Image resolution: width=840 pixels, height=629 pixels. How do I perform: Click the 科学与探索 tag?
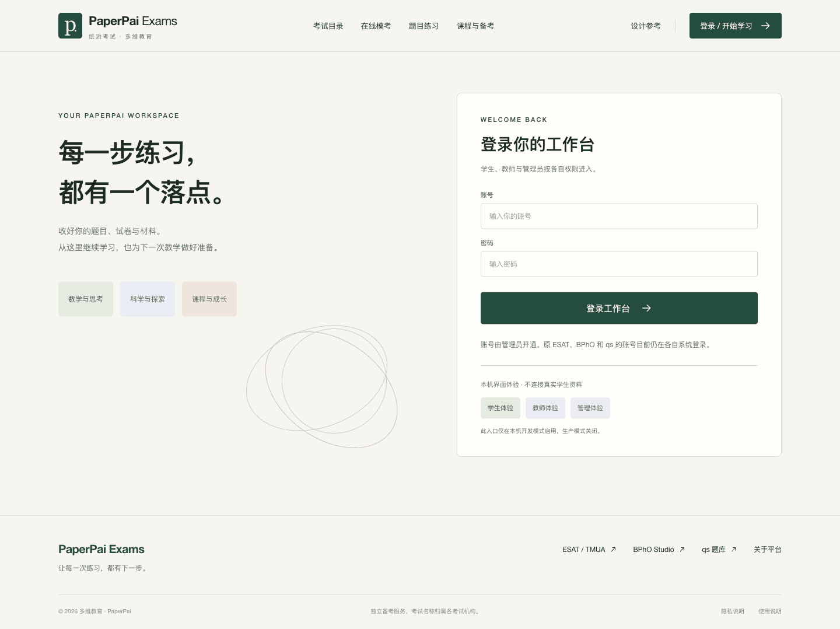(148, 299)
